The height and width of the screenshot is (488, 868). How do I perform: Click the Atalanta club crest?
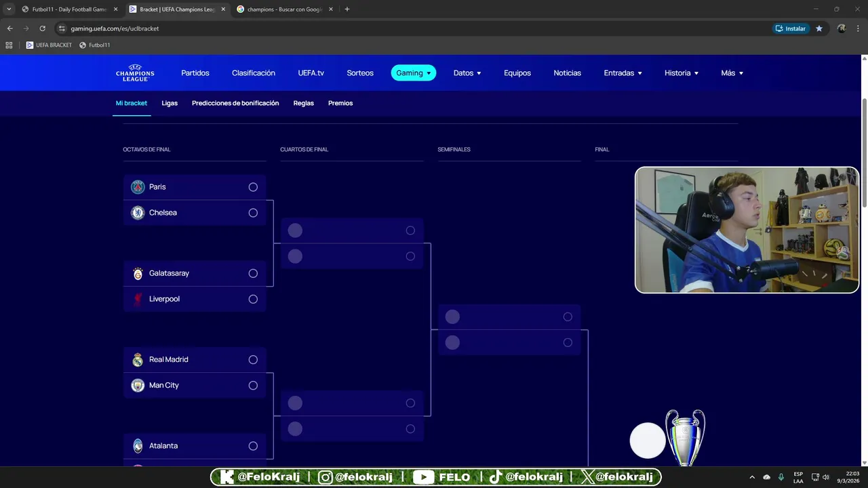[x=138, y=446]
